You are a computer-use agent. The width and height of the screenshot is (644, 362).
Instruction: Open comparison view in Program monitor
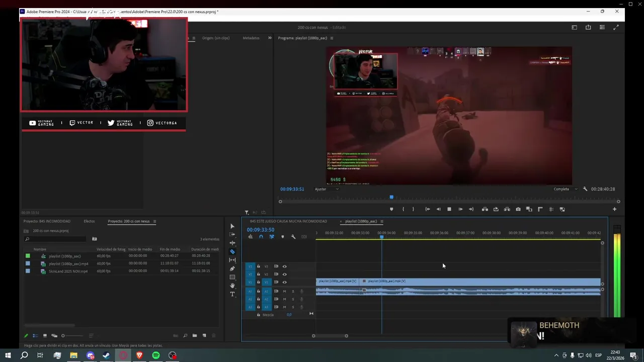point(529,209)
